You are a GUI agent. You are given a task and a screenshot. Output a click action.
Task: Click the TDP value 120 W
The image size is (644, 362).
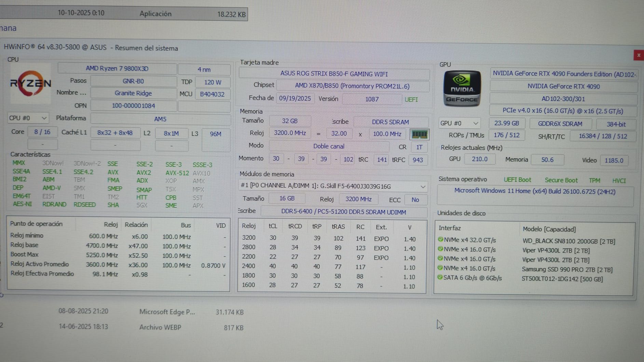pos(213,82)
